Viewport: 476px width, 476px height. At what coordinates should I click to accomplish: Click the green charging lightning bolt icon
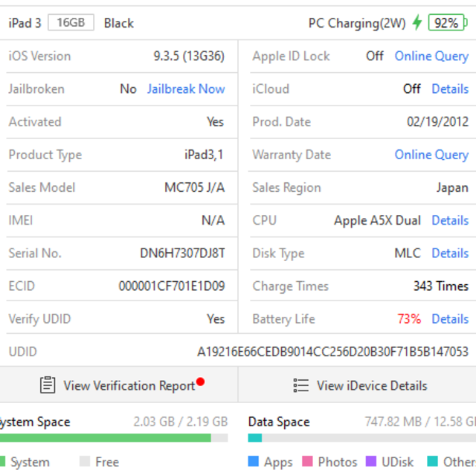pos(417,22)
